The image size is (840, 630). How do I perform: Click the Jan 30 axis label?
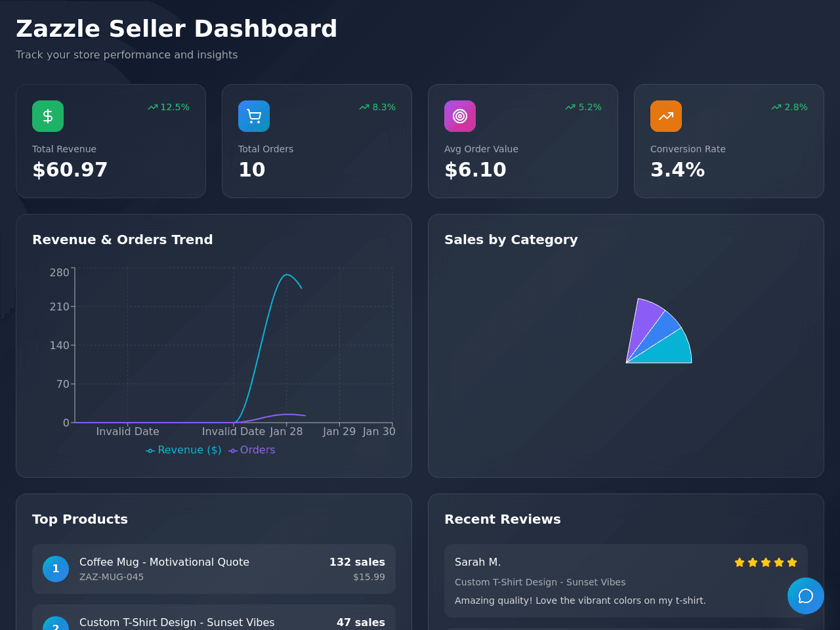point(379,432)
